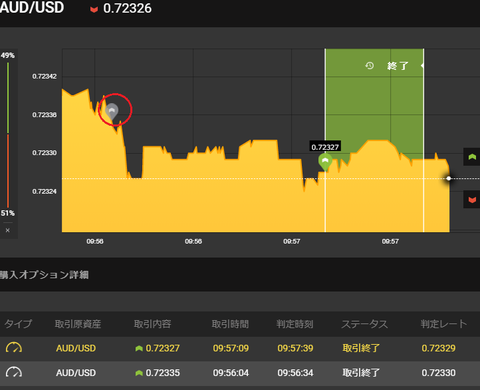The image size is (480, 390).
Task: Click the 49%/51% sentiment bar
Action: (8, 135)
